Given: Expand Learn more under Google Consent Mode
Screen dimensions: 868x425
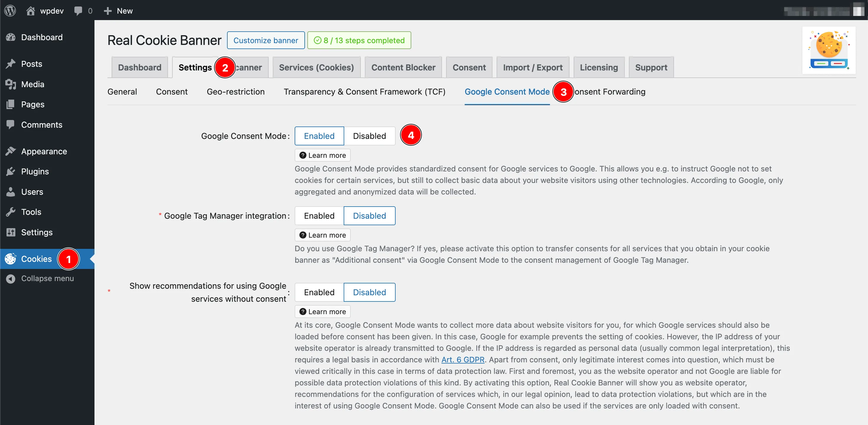Looking at the screenshot, I should 322,155.
